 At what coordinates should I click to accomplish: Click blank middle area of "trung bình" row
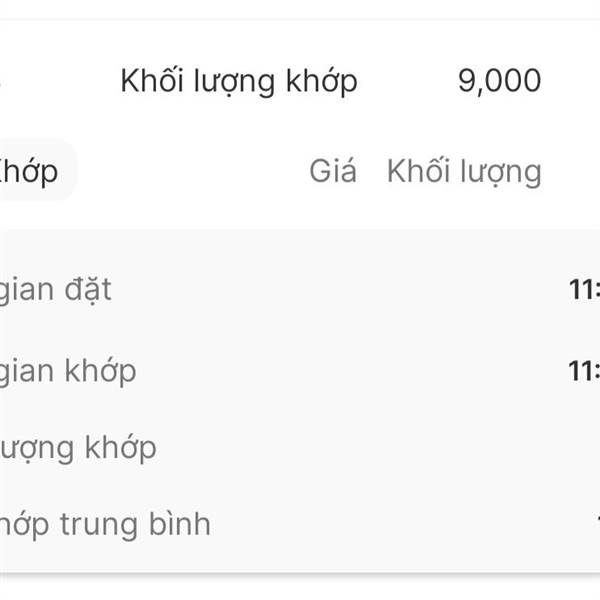(400, 524)
